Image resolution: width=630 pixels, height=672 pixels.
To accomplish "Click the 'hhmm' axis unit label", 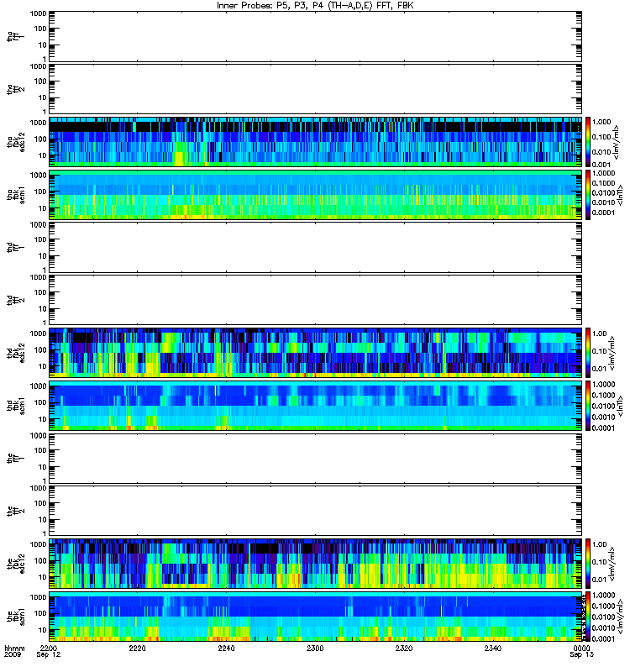I will [x=14, y=648].
